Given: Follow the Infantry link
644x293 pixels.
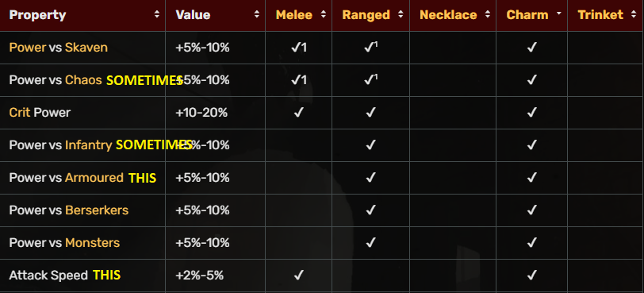Looking at the screenshot, I should click(x=88, y=145).
